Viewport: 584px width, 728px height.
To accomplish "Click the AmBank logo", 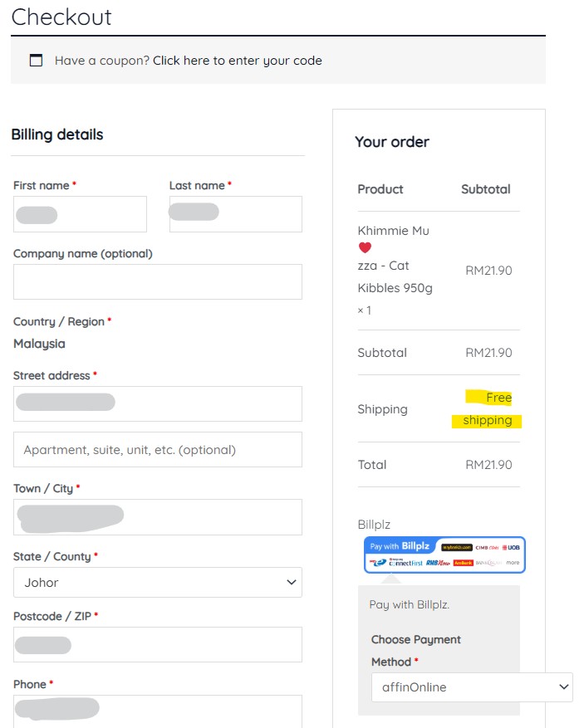I will [463, 563].
